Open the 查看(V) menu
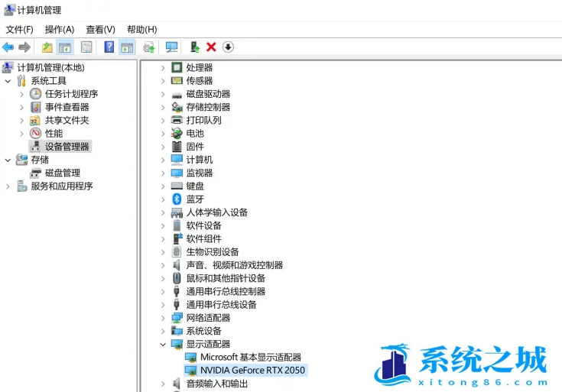Screen dimensions: 562x392 100,29
